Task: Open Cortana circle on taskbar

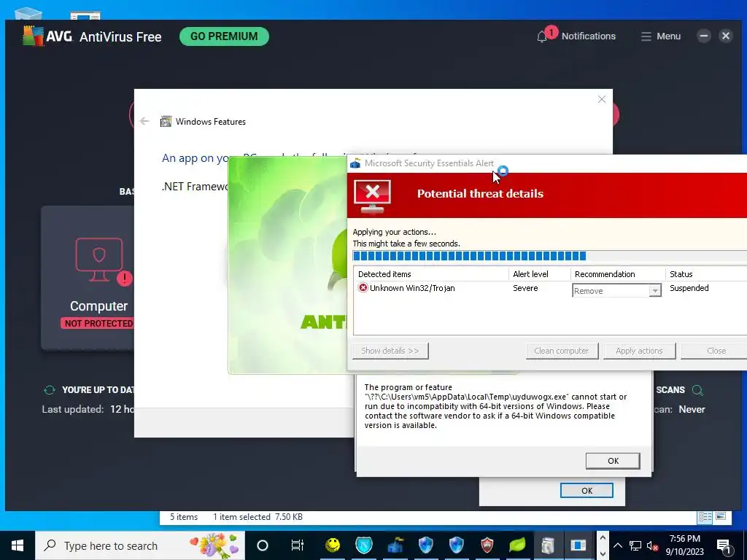Action: click(x=263, y=545)
